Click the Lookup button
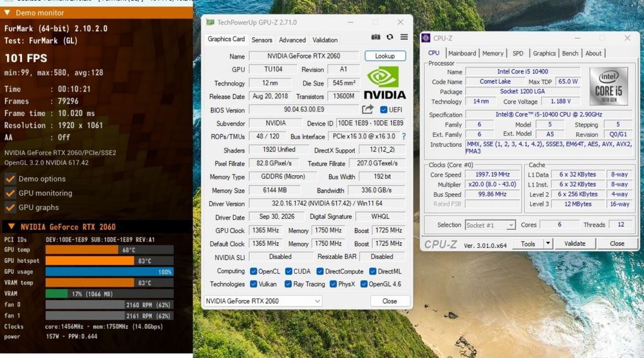 (x=385, y=56)
